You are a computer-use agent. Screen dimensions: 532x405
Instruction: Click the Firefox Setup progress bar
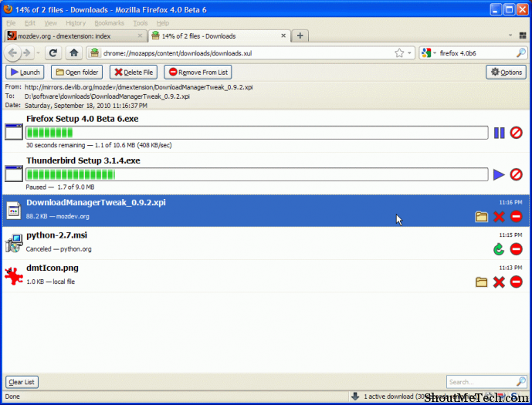[257, 133]
